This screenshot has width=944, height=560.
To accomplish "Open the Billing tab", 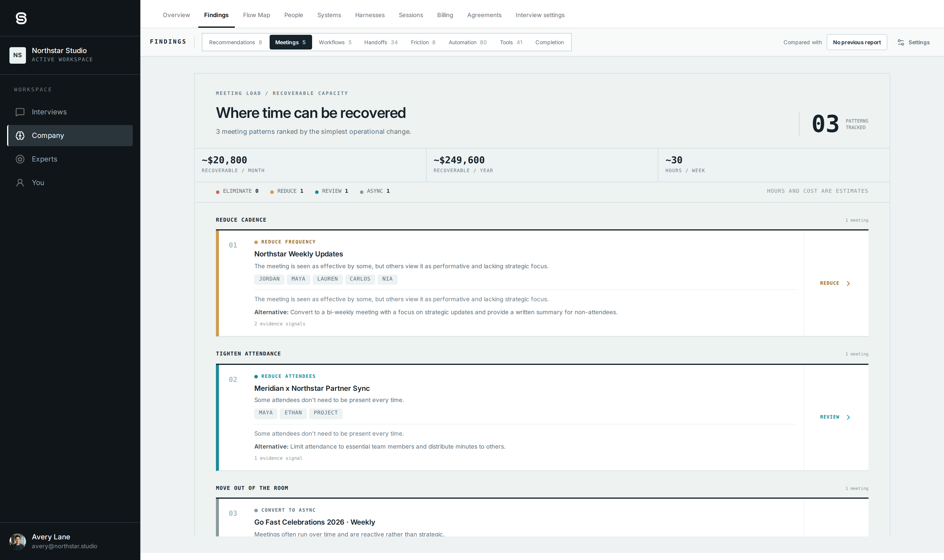I will [x=445, y=15].
